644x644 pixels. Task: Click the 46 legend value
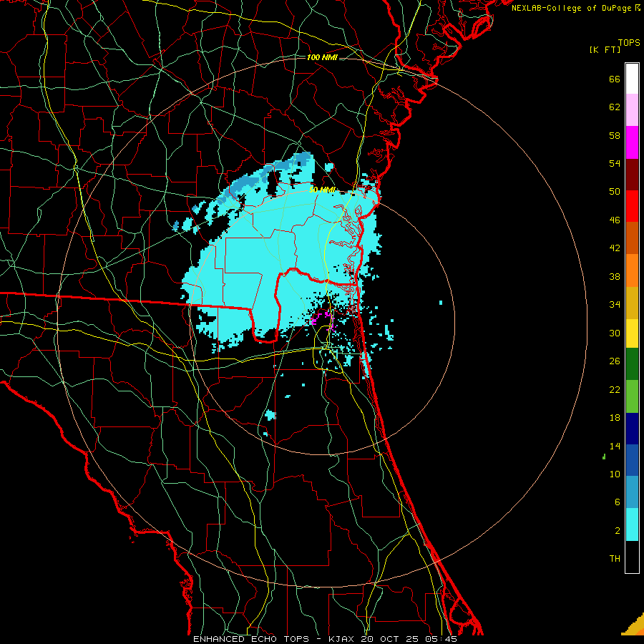(x=615, y=220)
